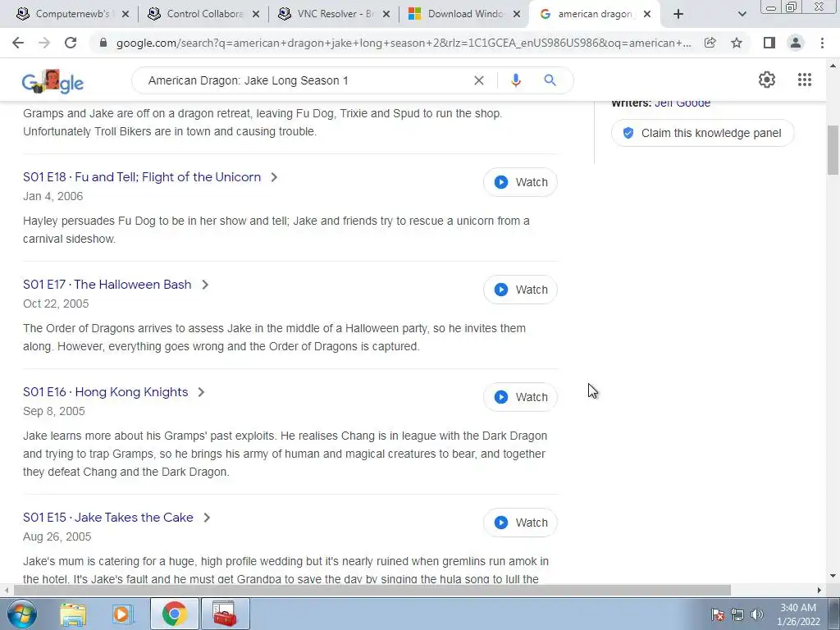This screenshot has height=630, width=840.
Task: Open Windows Explorer from taskbar
Action: (x=73, y=614)
